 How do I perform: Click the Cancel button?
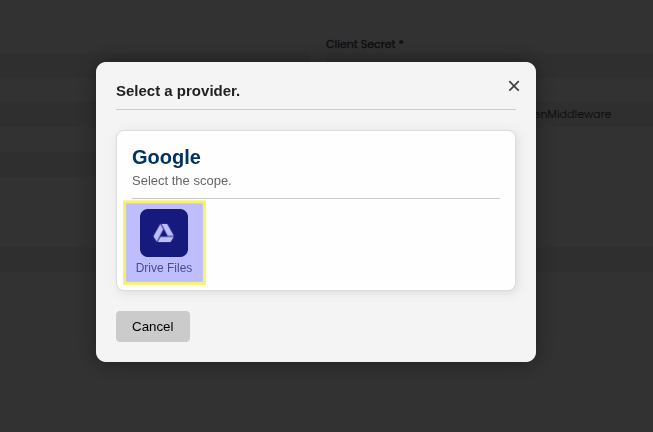click(x=153, y=327)
